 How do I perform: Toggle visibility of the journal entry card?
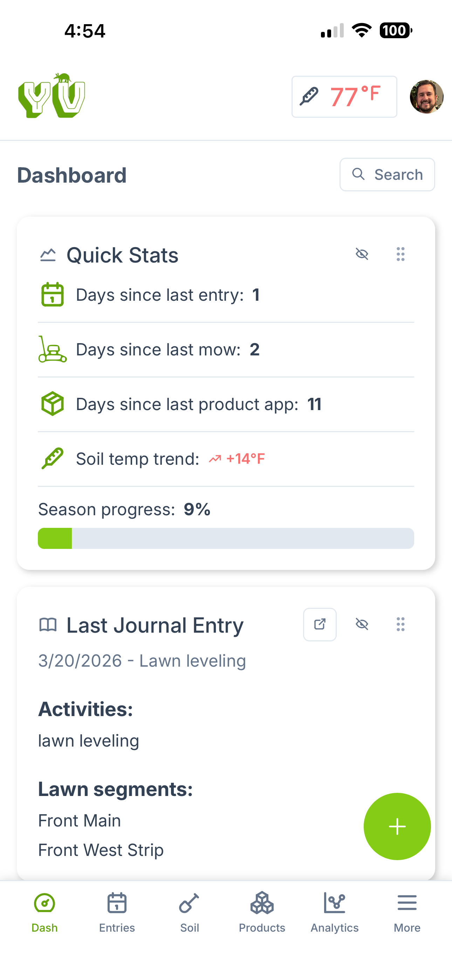click(x=362, y=624)
